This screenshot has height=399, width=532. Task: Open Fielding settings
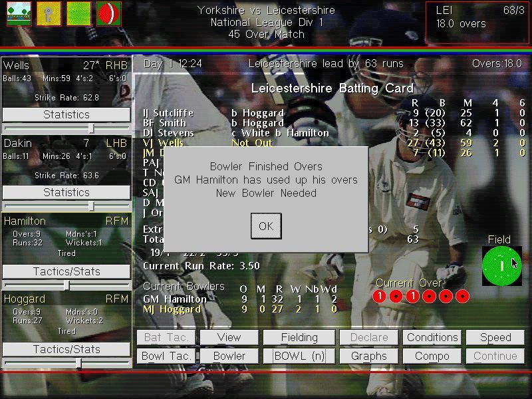pos(299,337)
